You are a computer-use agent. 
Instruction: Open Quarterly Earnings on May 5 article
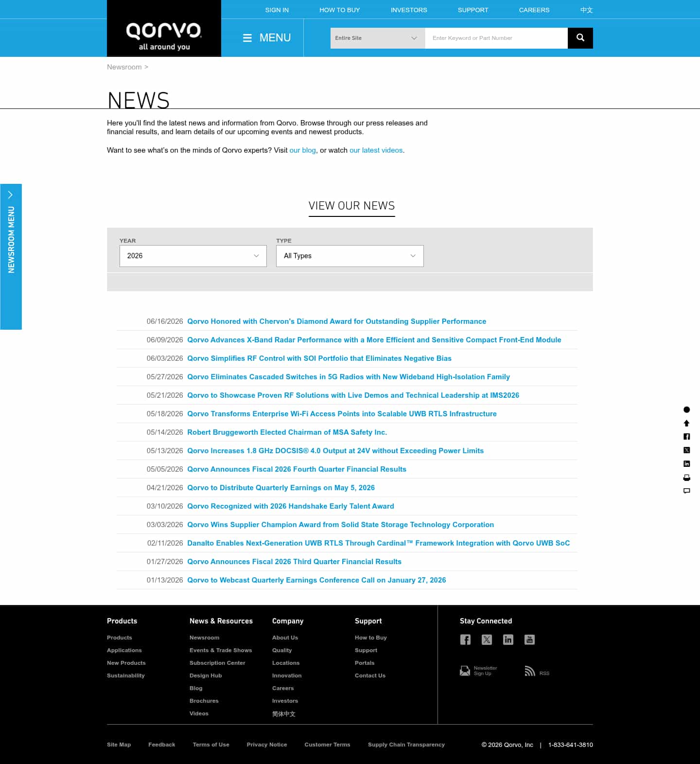[x=281, y=488]
